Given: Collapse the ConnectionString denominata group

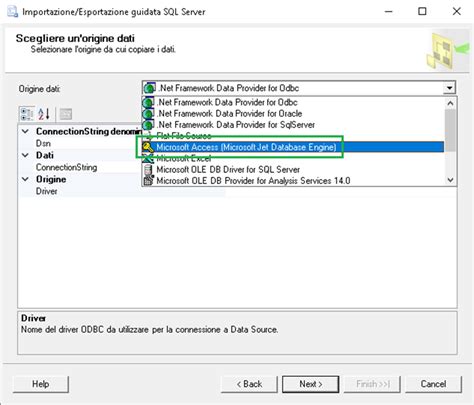Looking at the screenshot, I should coord(25,131).
